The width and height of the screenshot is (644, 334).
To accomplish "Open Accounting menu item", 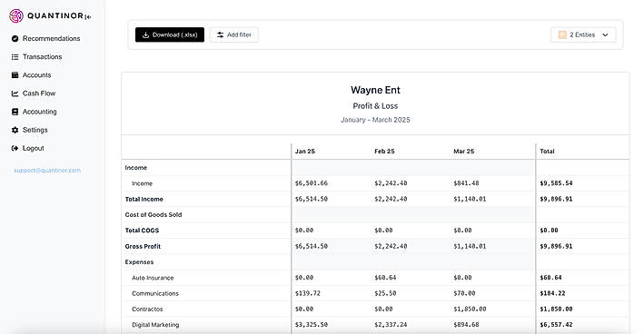I will click(39, 112).
